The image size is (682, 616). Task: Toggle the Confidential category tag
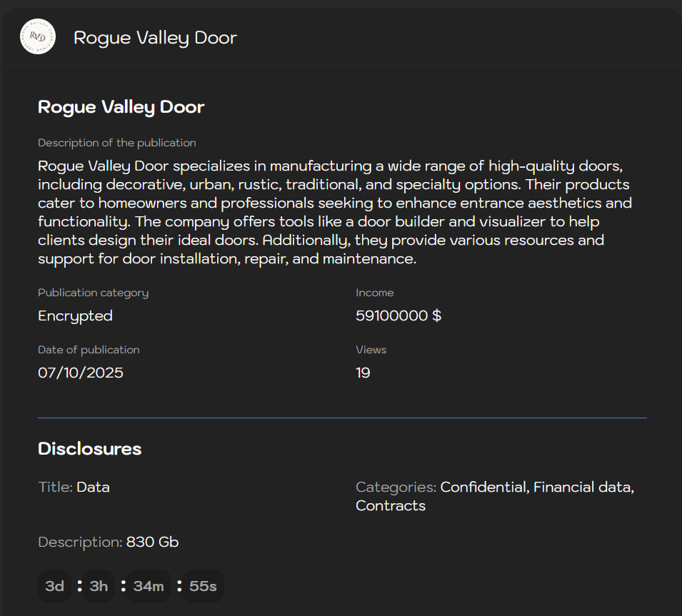click(x=483, y=487)
